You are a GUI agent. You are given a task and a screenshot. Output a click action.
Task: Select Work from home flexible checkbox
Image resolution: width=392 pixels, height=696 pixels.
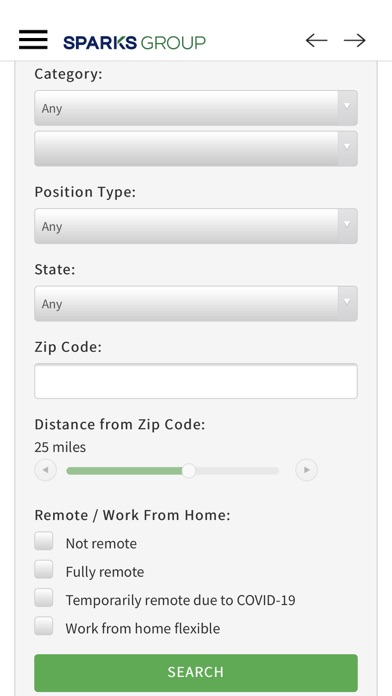(x=44, y=626)
